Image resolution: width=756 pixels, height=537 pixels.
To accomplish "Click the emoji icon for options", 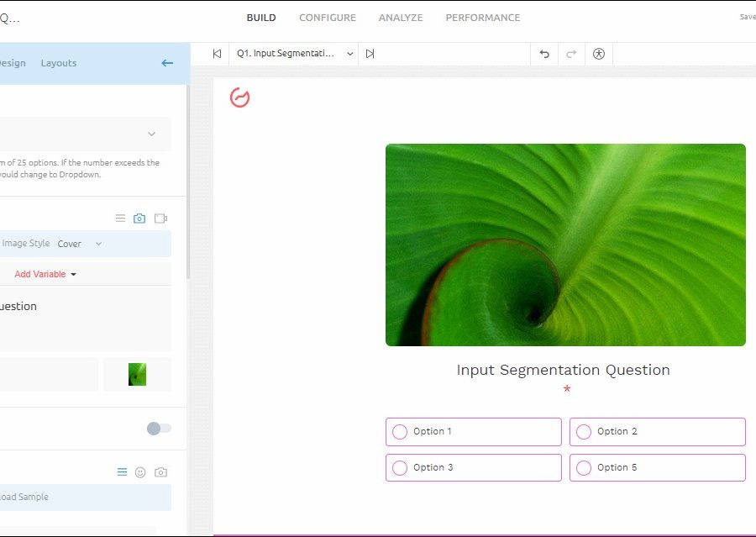I will (x=140, y=472).
